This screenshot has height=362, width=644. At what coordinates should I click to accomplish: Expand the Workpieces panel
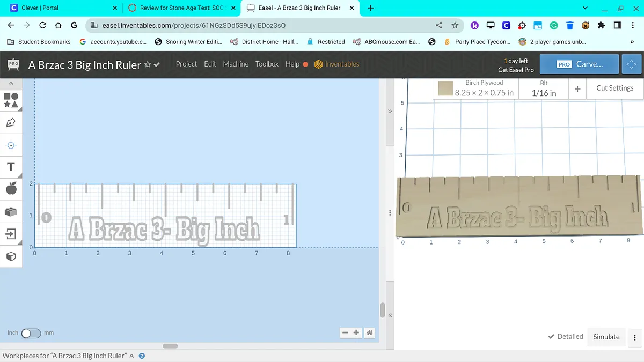[x=131, y=356]
